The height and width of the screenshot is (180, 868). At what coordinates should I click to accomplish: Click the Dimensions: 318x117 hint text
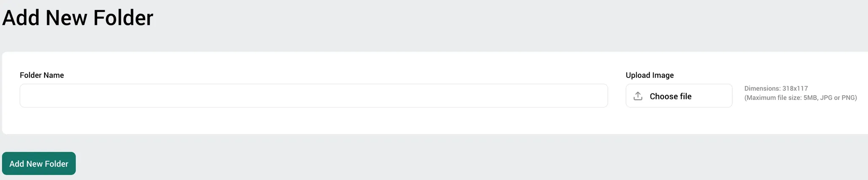pos(776,89)
